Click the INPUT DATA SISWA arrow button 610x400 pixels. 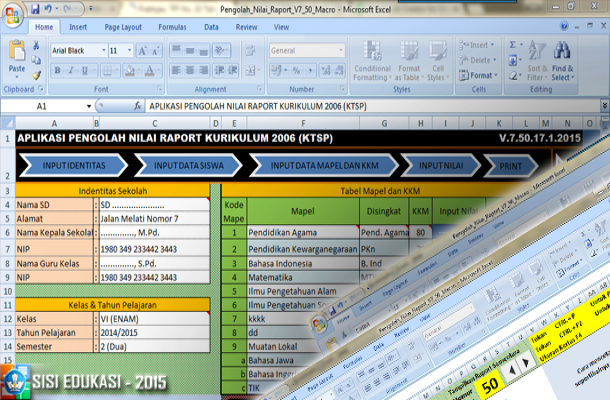189,165
